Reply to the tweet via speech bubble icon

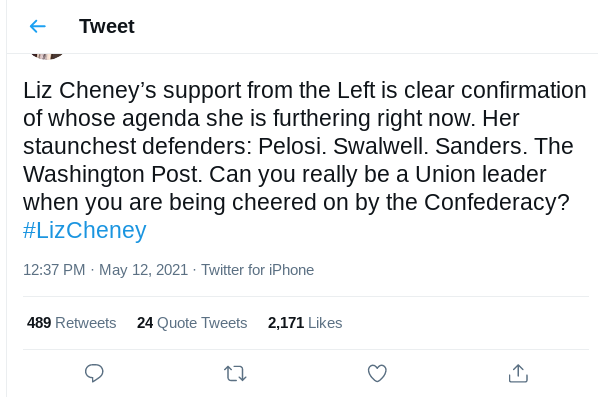(x=94, y=373)
